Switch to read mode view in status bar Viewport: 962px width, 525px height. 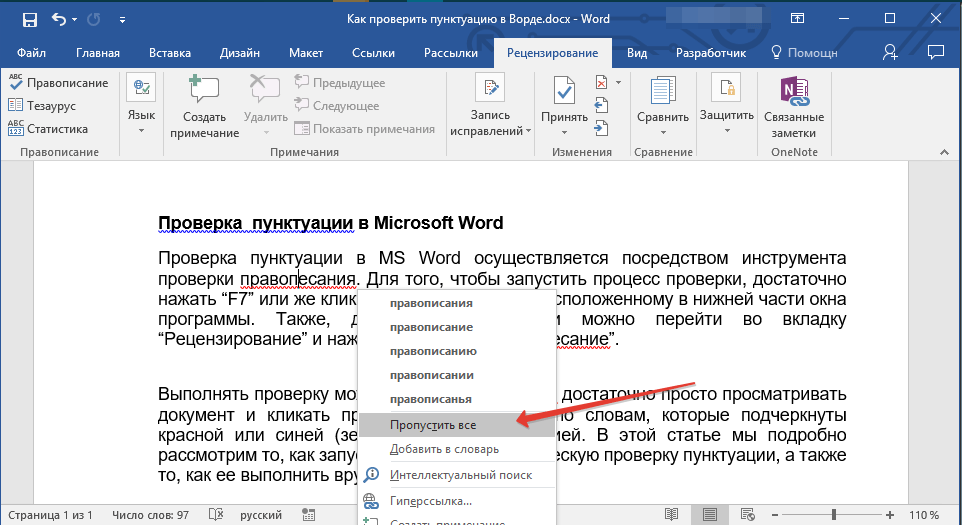pyautogui.click(x=671, y=515)
